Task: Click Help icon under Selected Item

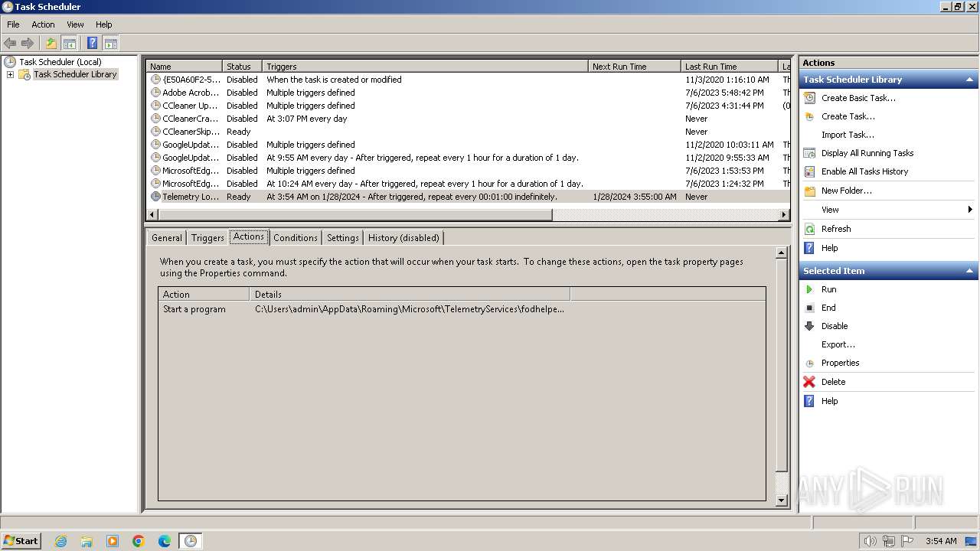Action: pyautogui.click(x=809, y=401)
